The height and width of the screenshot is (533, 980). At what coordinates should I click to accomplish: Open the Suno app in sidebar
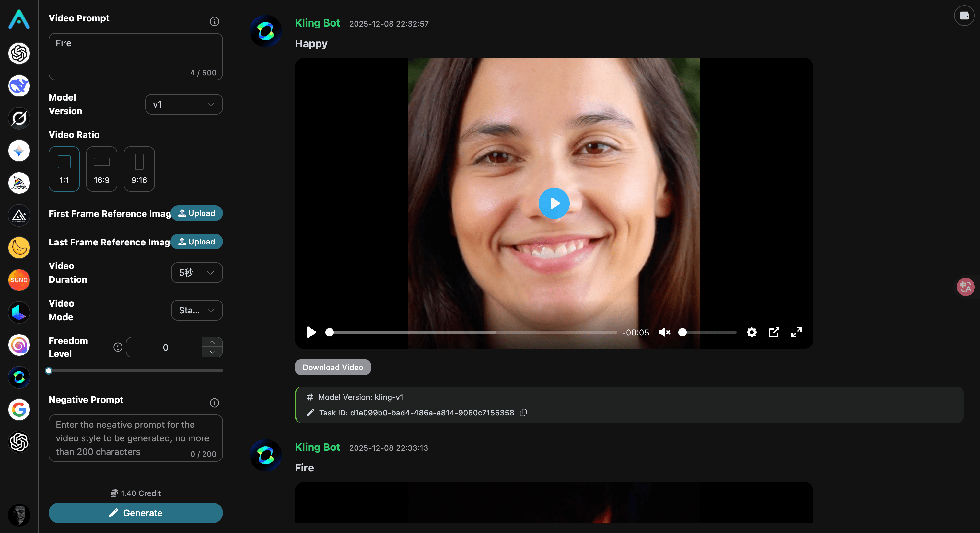pos(19,280)
